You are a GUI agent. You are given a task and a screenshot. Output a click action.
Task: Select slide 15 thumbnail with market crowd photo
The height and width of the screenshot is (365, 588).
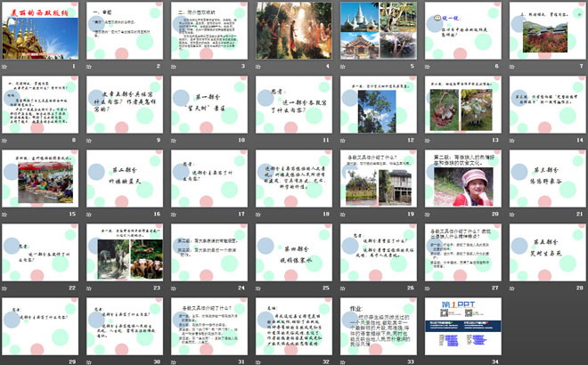40,178
